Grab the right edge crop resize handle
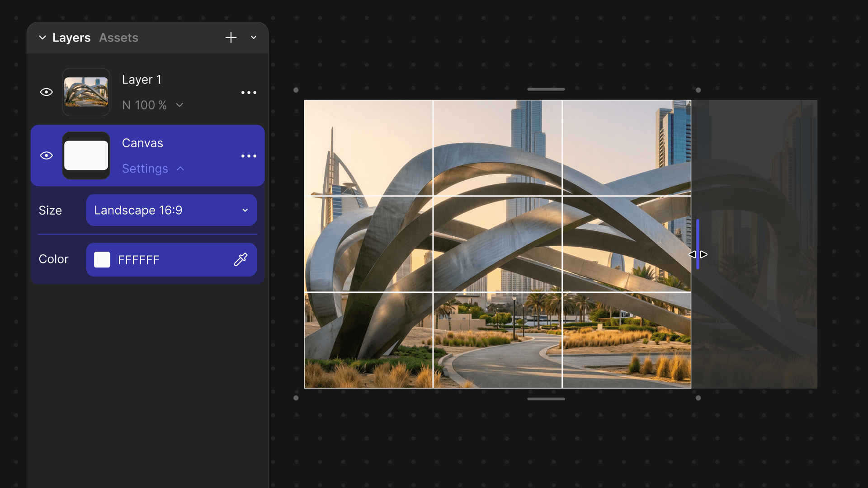The image size is (868, 488). point(698,244)
